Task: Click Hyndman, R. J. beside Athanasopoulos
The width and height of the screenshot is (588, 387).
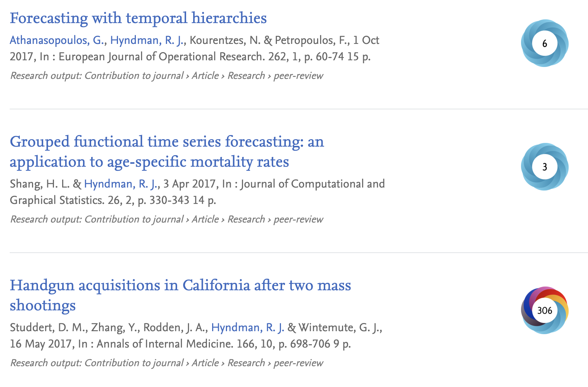Action: [147, 40]
